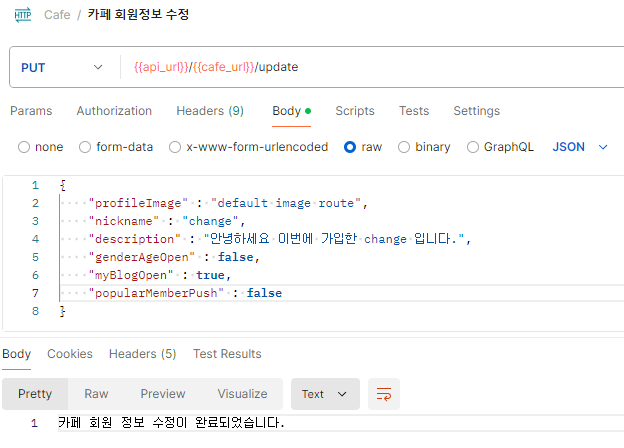This screenshot has height=448, width=624.
Task: Click the "nickname" key in JSON body
Action: point(124,221)
